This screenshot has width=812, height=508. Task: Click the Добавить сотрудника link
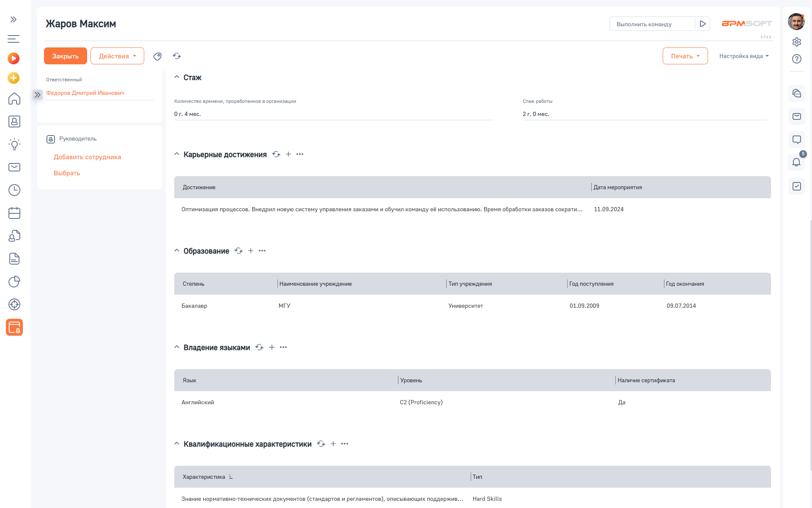(x=87, y=157)
